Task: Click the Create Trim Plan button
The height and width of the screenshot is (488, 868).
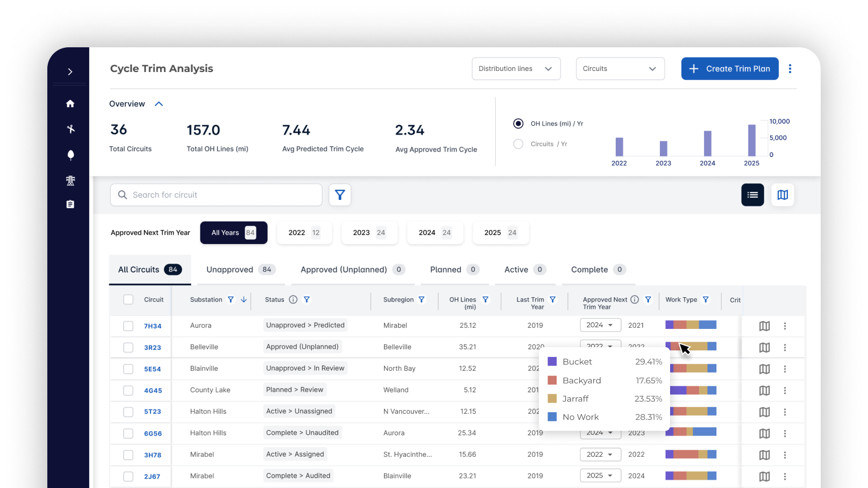Action: tap(729, 69)
